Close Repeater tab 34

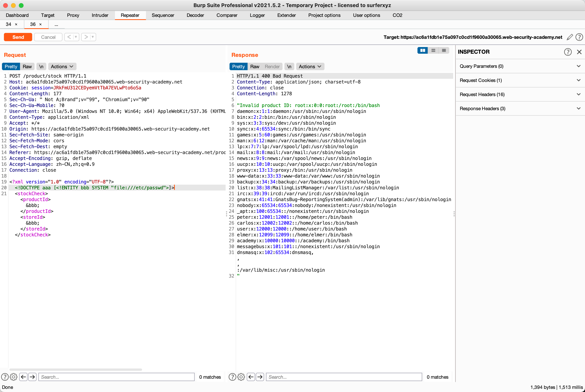click(16, 24)
